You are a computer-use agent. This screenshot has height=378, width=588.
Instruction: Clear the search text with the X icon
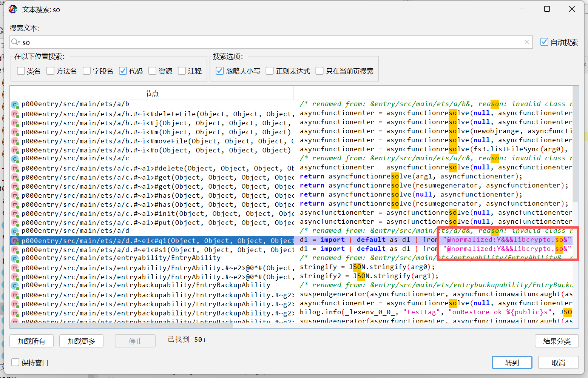527,42
